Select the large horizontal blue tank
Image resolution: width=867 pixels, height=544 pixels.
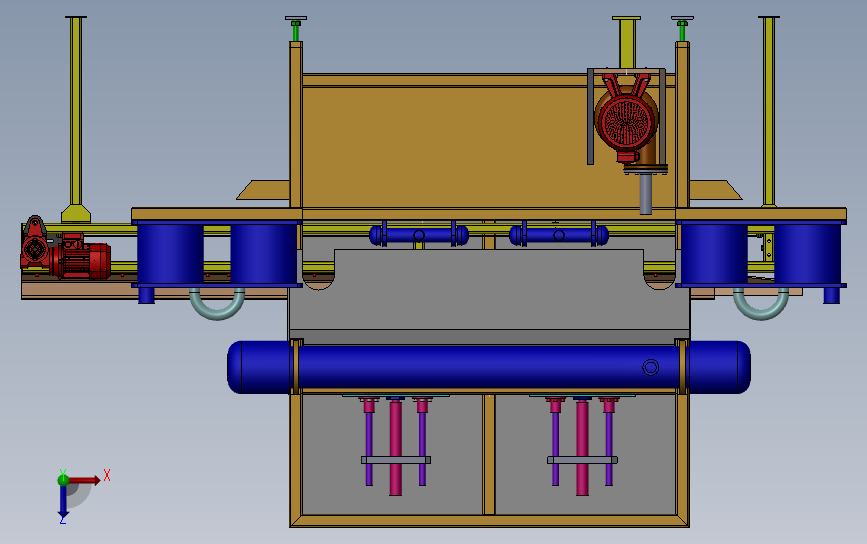click(489, 368)
